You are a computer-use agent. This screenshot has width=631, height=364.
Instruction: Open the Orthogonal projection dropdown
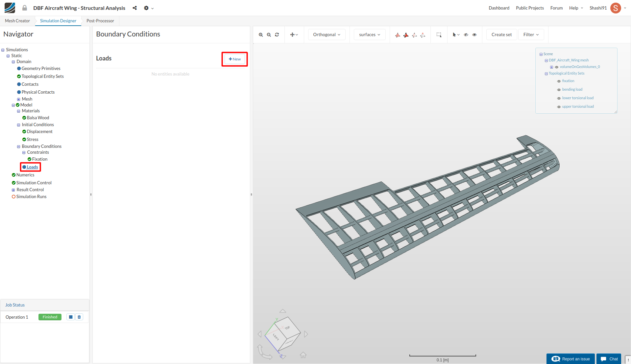point(327,34)
